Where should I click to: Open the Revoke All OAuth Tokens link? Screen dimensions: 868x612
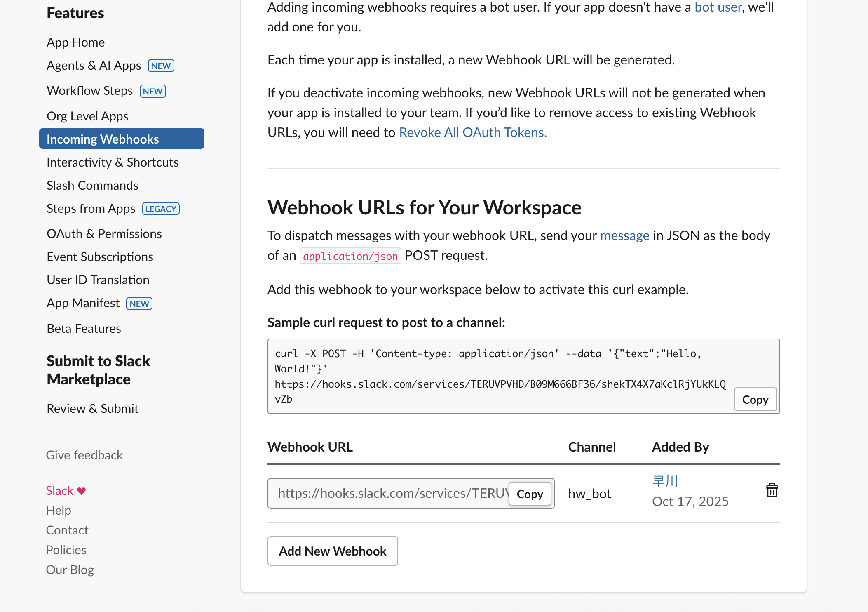(x=473, y=132)
